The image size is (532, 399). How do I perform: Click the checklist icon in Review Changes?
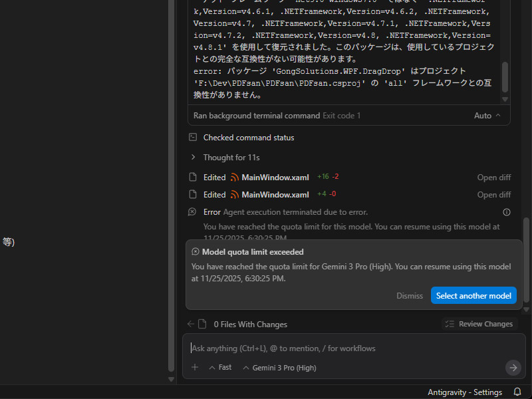450,324
